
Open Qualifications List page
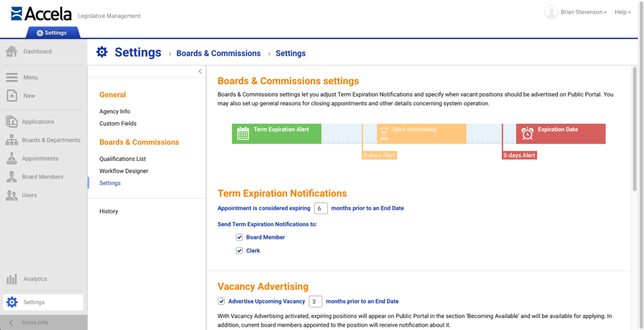(122, 159)
